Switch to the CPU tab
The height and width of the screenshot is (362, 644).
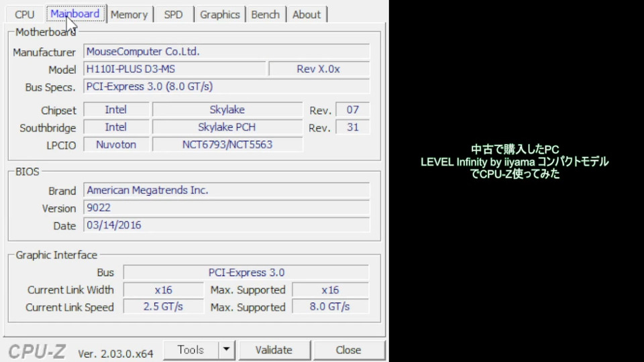(x=24, y=15)
